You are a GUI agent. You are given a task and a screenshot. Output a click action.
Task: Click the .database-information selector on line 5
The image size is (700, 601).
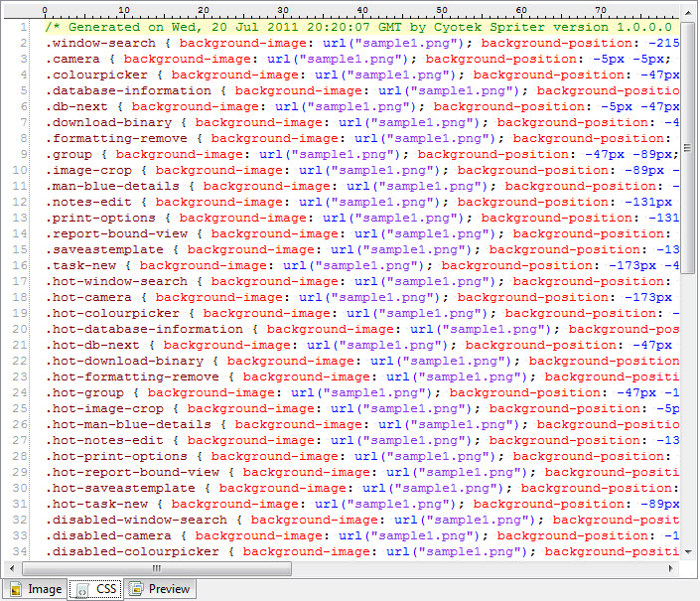(x=128, y=90)
